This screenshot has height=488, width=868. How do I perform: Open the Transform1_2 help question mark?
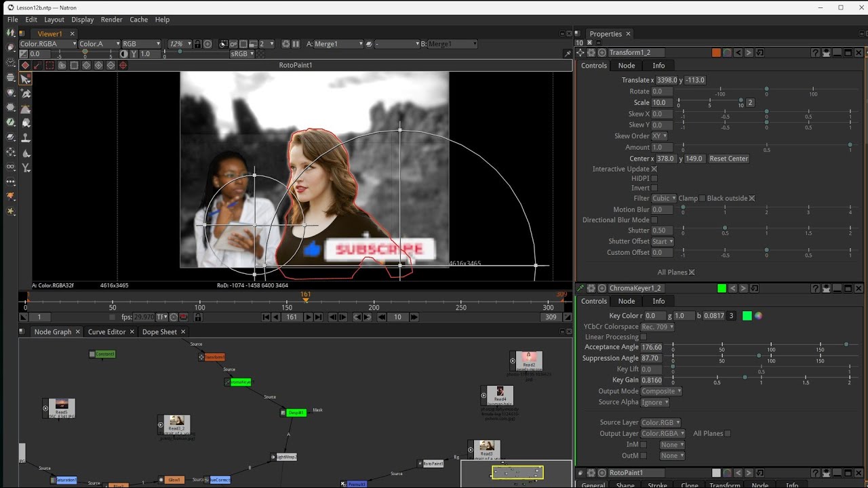[x=816, y=52]
